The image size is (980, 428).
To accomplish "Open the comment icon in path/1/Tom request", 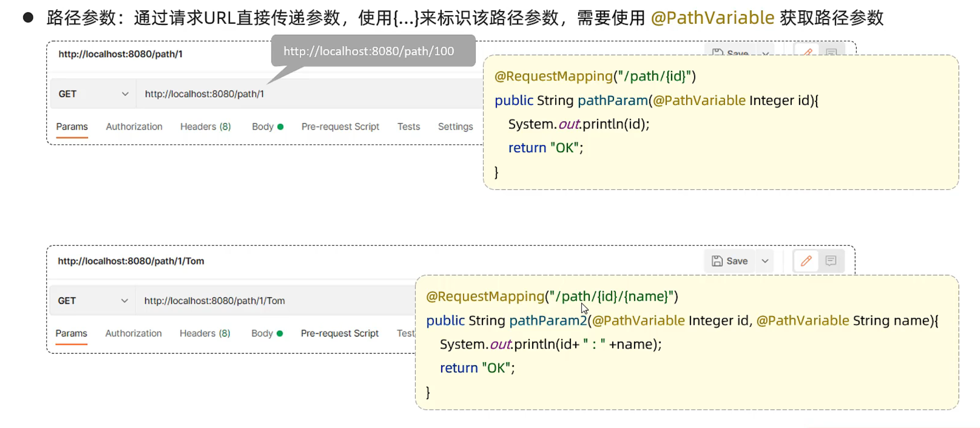I will [x=831, y=261].
